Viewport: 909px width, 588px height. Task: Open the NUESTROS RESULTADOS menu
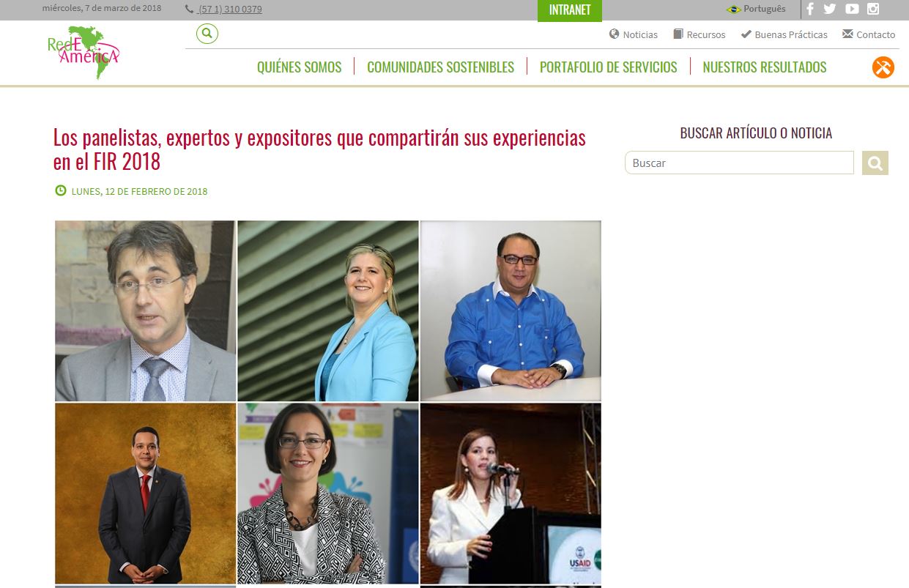click(x=764, y=67)
